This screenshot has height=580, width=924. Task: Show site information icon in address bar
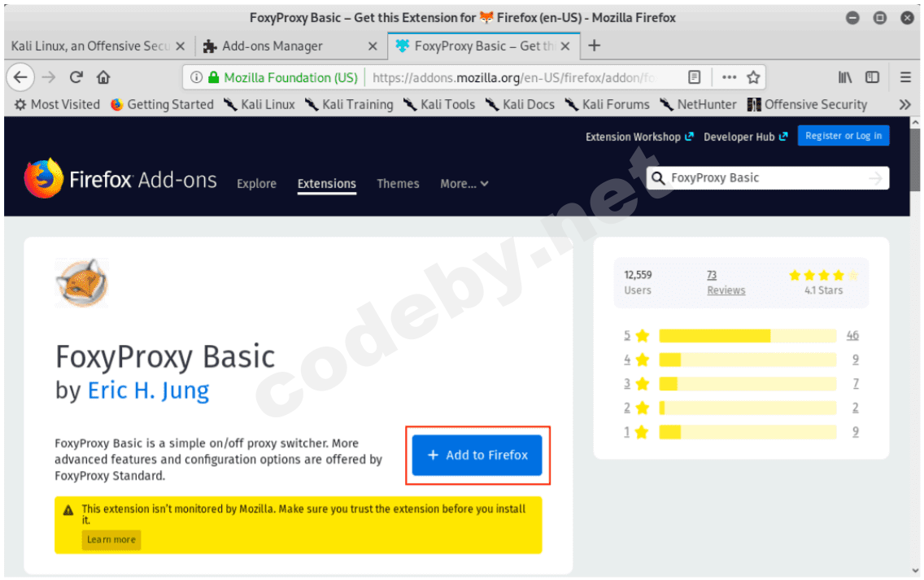(196, 77)
